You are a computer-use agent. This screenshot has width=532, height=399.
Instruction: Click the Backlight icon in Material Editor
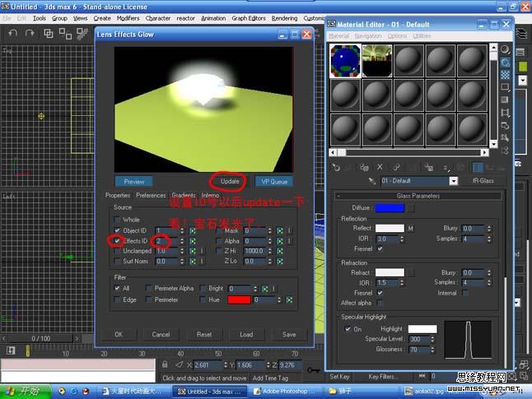point(505,63)
